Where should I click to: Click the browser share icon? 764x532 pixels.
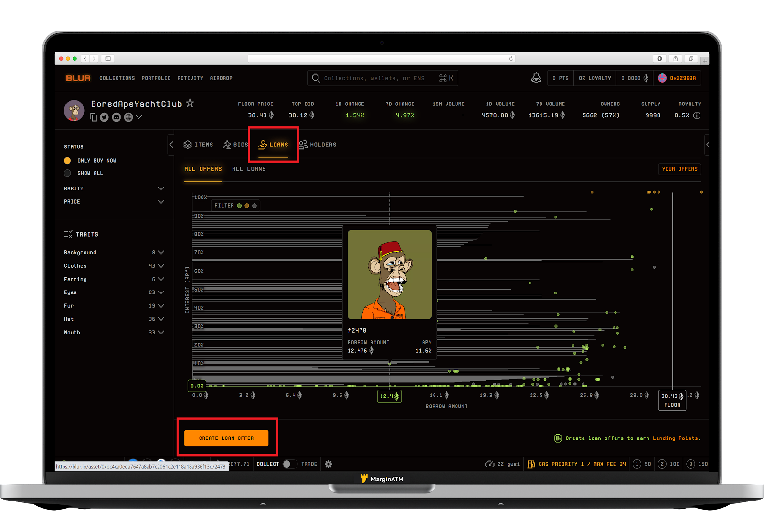point(675,59)
